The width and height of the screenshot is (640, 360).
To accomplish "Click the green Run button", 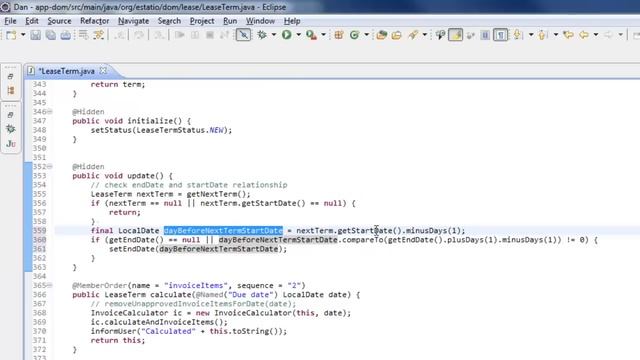I will click(x=287, y=35).
